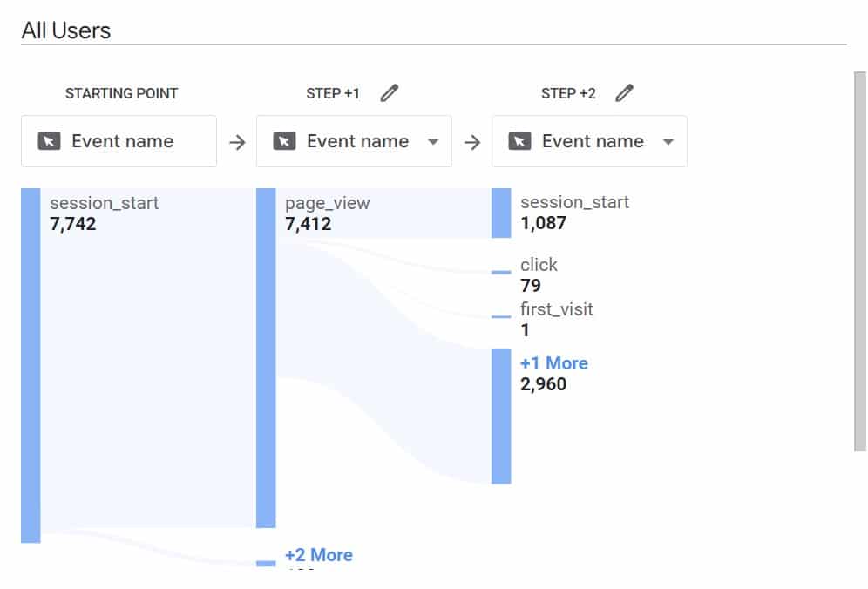Click the cursor icon in Step +2 selector
The height and width of the screenshot is (589, 868).
(x=520, y=141)
